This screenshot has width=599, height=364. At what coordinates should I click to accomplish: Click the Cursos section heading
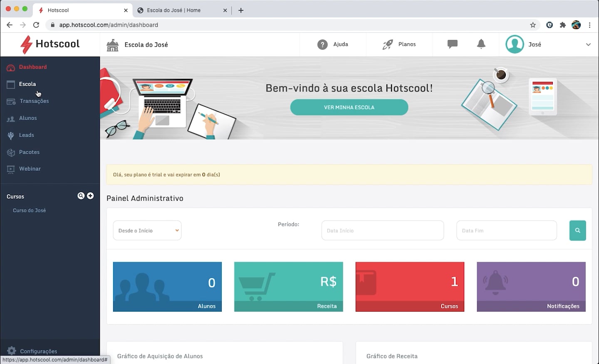click(15, 197)
